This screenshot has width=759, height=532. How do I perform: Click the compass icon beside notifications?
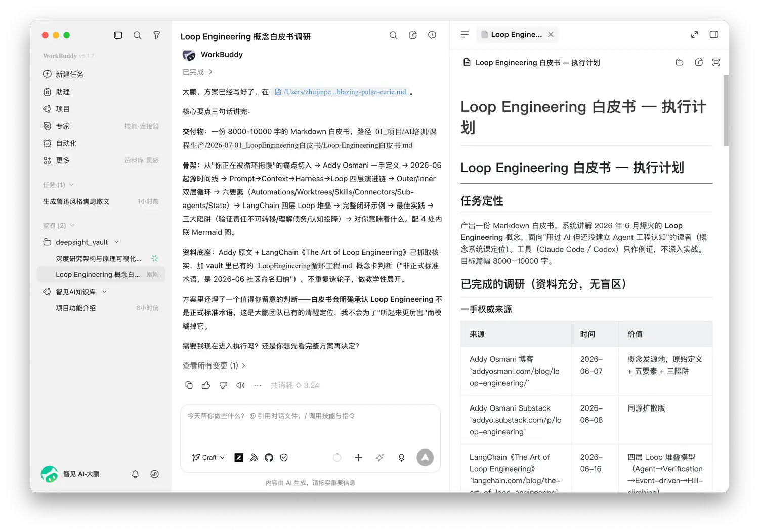click(155, 474)
